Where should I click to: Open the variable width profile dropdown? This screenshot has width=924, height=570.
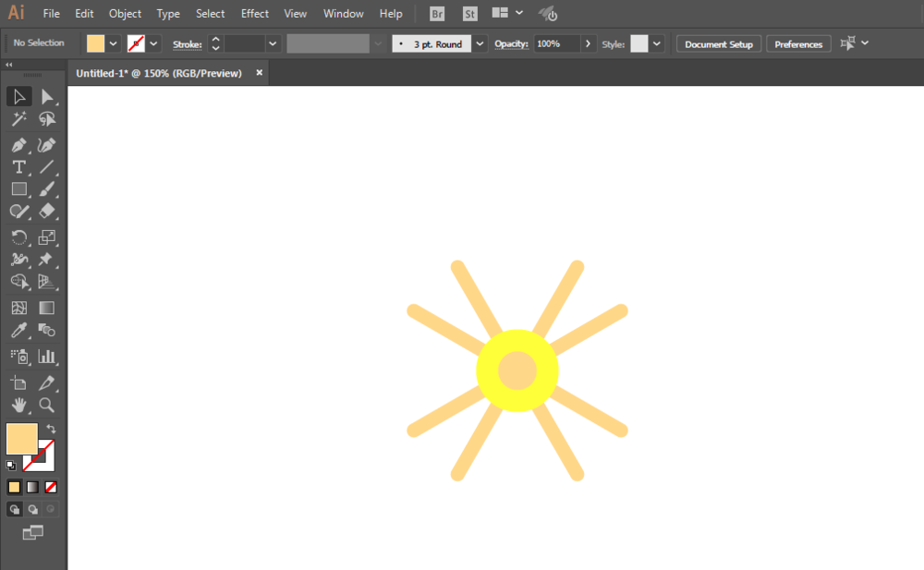point(378,43)
